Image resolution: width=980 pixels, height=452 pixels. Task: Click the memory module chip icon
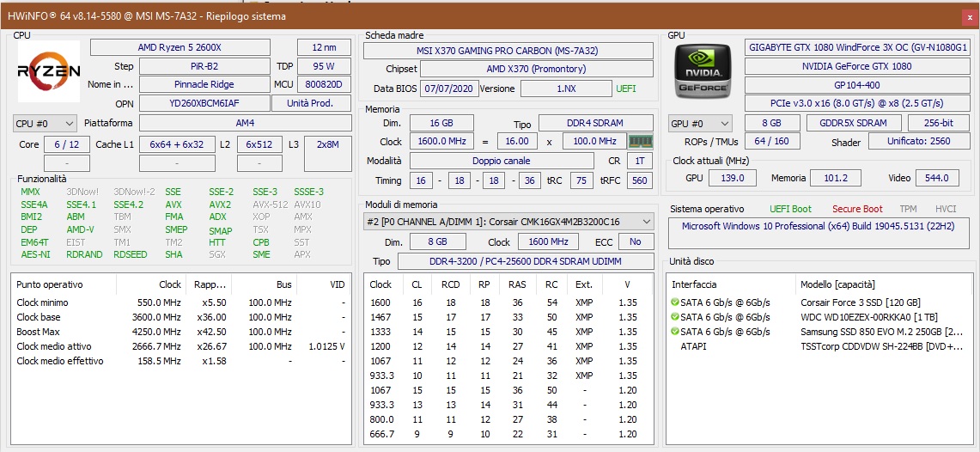pos(640,142)
